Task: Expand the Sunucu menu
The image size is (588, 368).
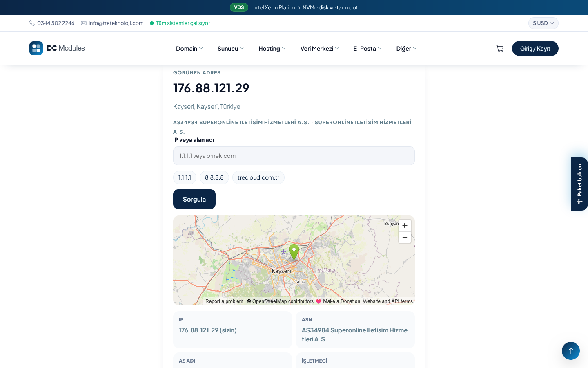Action: (x=231, y=49)
